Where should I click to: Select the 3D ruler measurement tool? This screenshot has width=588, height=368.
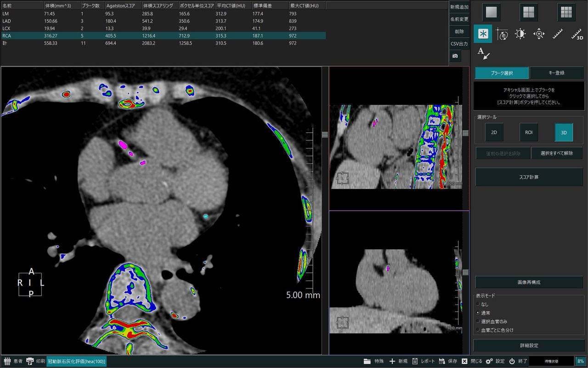coord(577,34)
